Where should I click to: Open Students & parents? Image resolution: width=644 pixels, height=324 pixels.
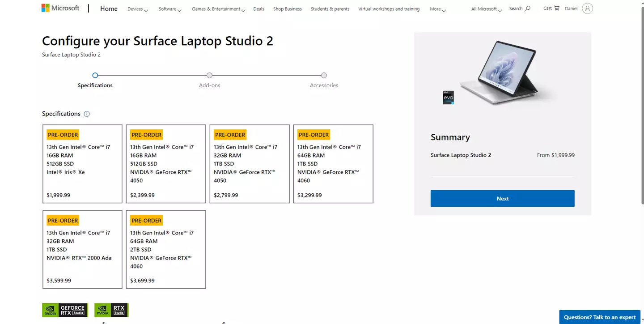pos(330,9)
